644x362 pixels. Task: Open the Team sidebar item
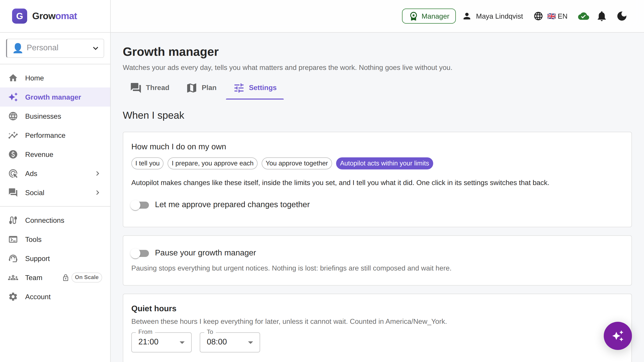click(55, 278)
